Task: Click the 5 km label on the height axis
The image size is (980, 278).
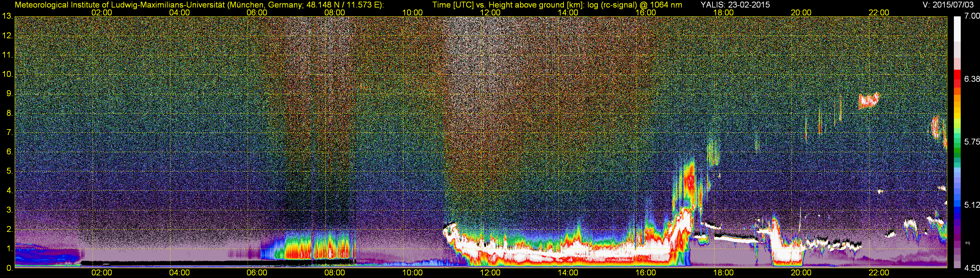Action: tap(9, 171)
